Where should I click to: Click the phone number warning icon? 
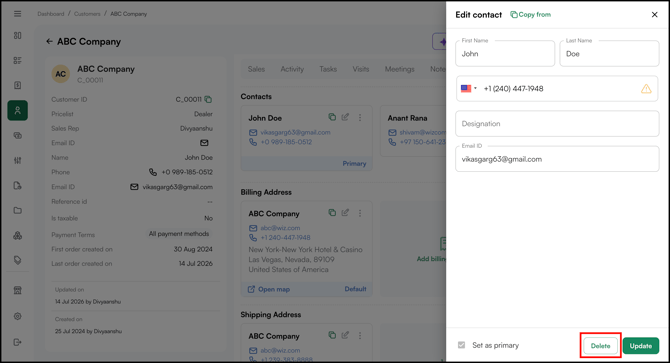(646, 89)
